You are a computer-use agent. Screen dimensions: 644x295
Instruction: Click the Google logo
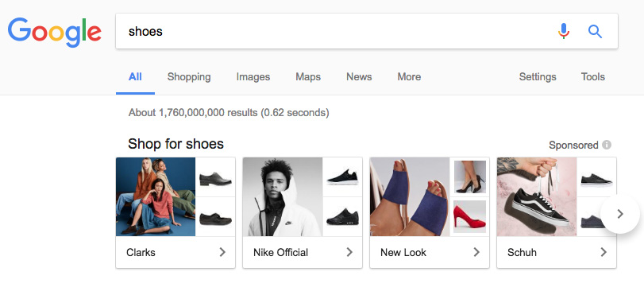(x=54, y=32)
